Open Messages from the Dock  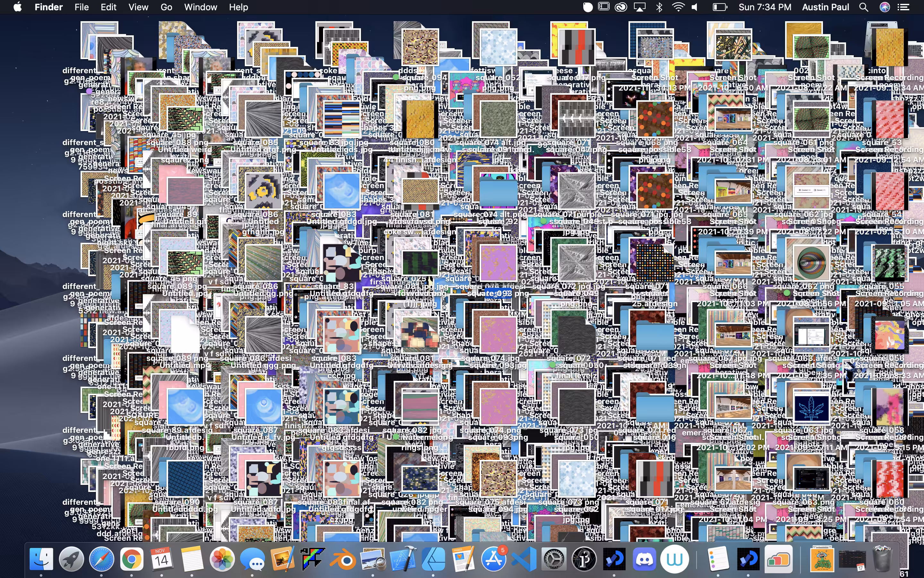[x=252, y=559]
